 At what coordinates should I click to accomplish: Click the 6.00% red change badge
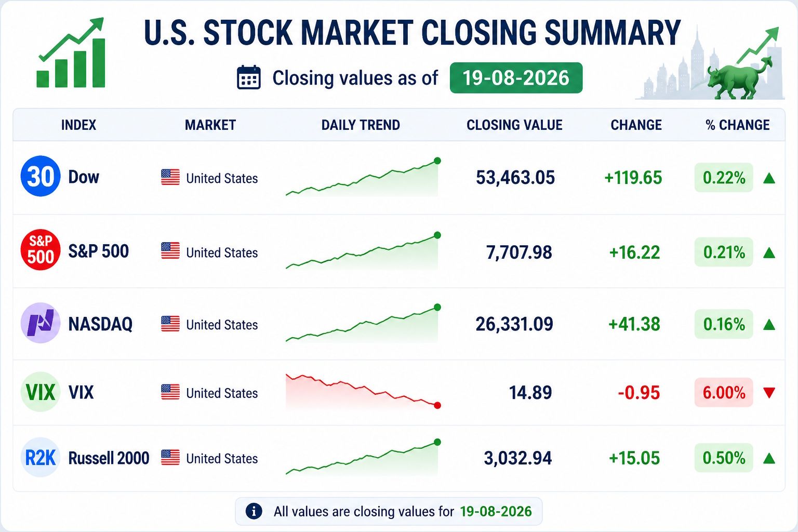[724, 392]
